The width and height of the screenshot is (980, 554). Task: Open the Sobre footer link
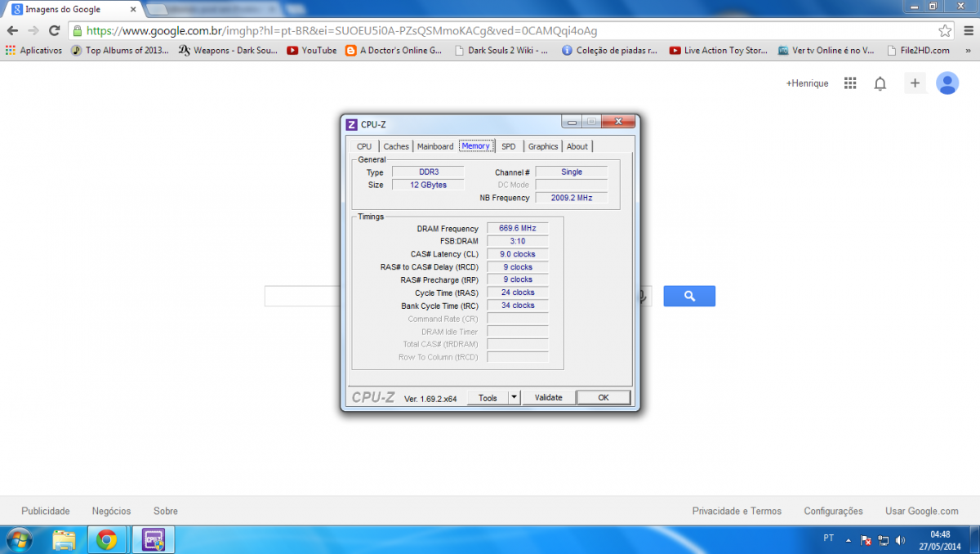pyautogui.click(x=166, y=511)
